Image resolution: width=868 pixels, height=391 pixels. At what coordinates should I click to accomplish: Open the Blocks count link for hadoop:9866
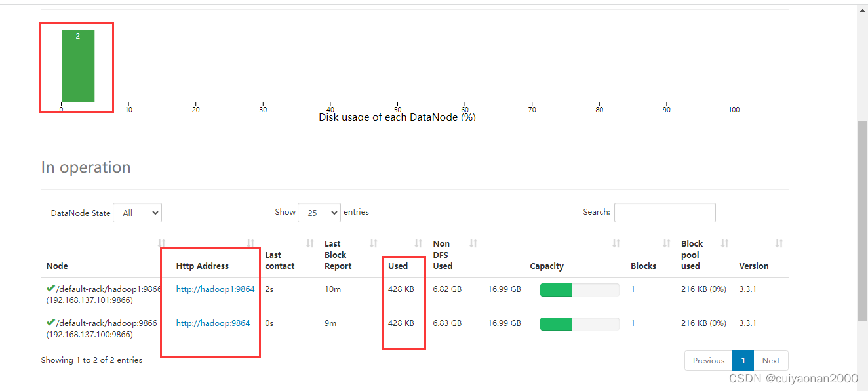click(x=633, y=323)
